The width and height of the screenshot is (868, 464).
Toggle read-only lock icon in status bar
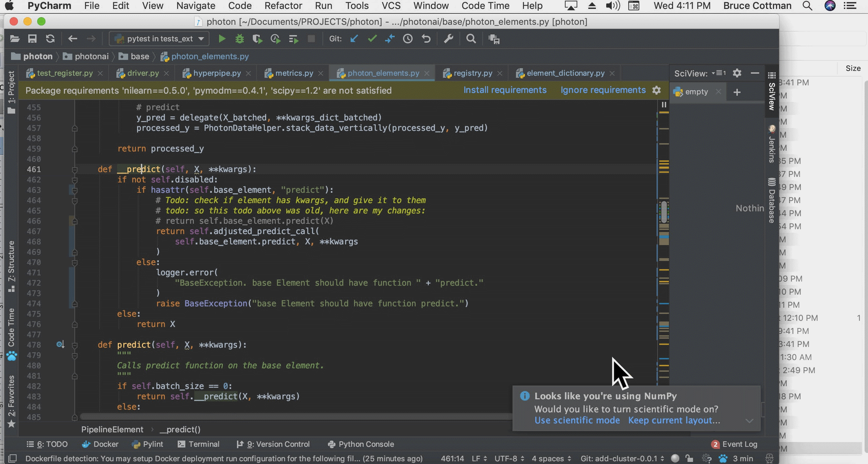tap(689, 458)
